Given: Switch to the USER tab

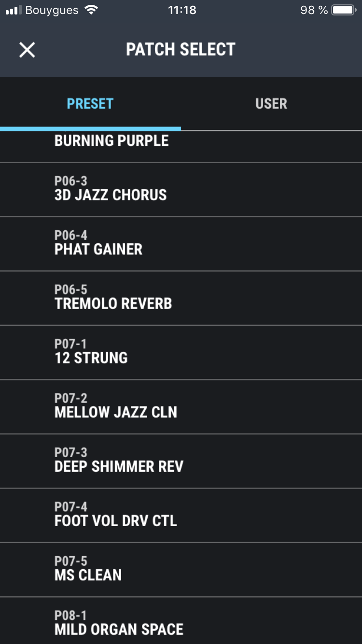Looking at the screenshot, I should (x=271, y=104).
